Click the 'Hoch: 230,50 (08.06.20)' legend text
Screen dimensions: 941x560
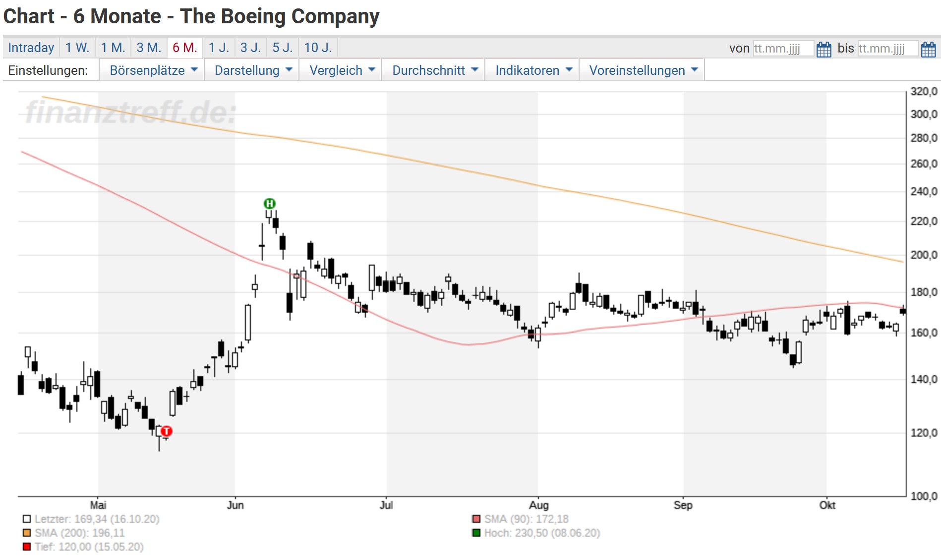click(542, 533)
